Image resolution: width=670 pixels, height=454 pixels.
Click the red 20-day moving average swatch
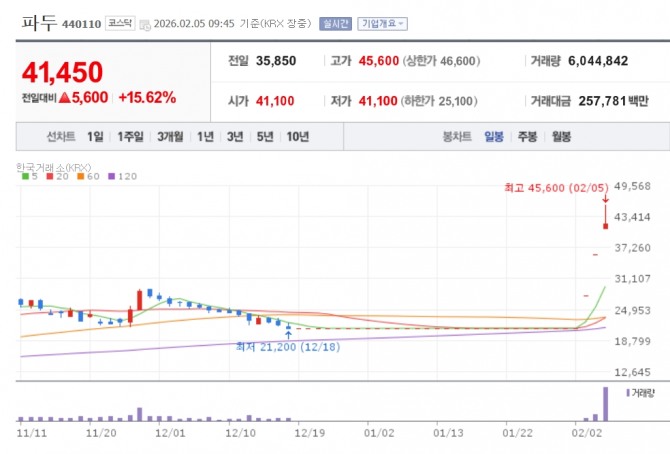[x=50, y=176]
